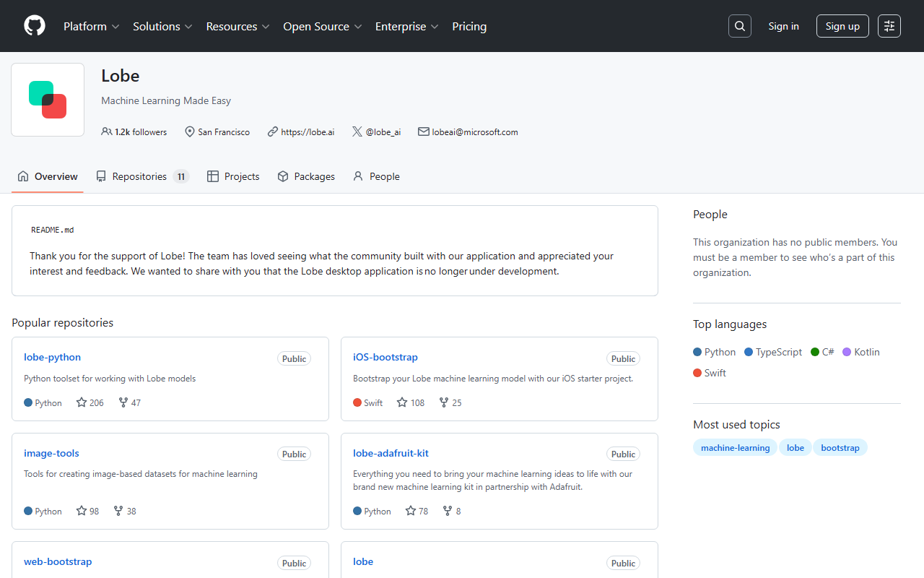
Task: Click 47 forks on lobe-python
Action: pyautogui.click(x=129, y=402)
